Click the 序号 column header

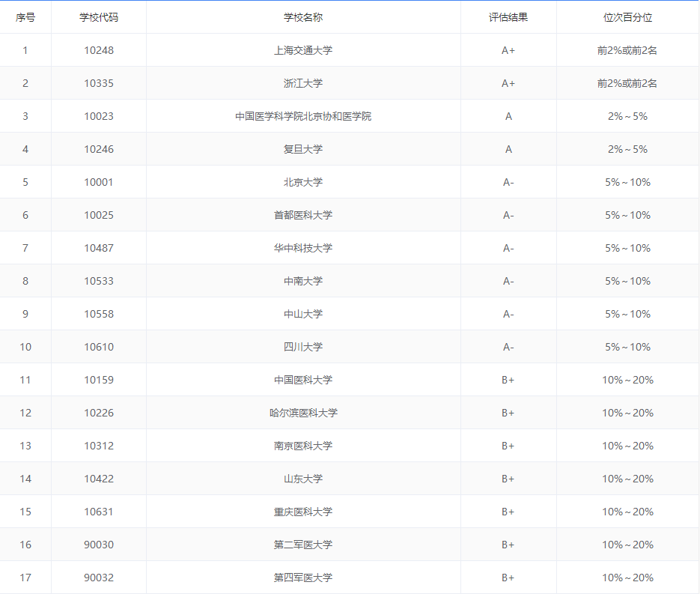coord(25,17)
